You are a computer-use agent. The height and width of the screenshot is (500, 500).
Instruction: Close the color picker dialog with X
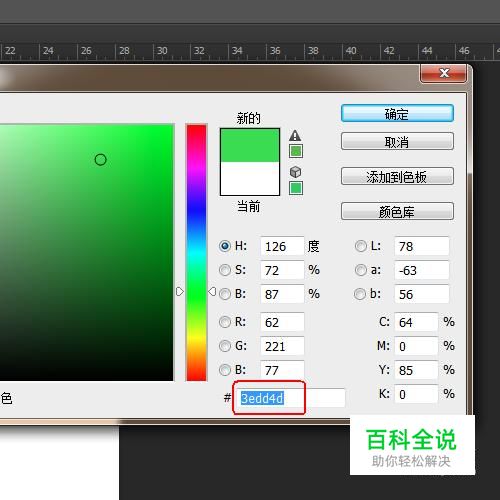tap(444, 73)
